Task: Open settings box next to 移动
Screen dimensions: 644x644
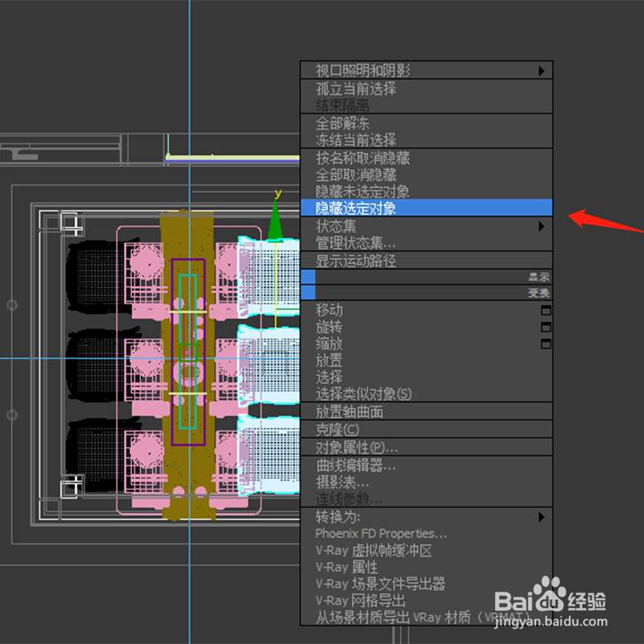Action: tap(546, 311)
